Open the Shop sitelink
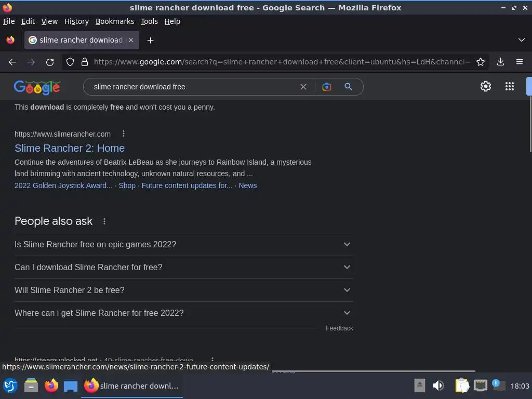 pos(127,185)
